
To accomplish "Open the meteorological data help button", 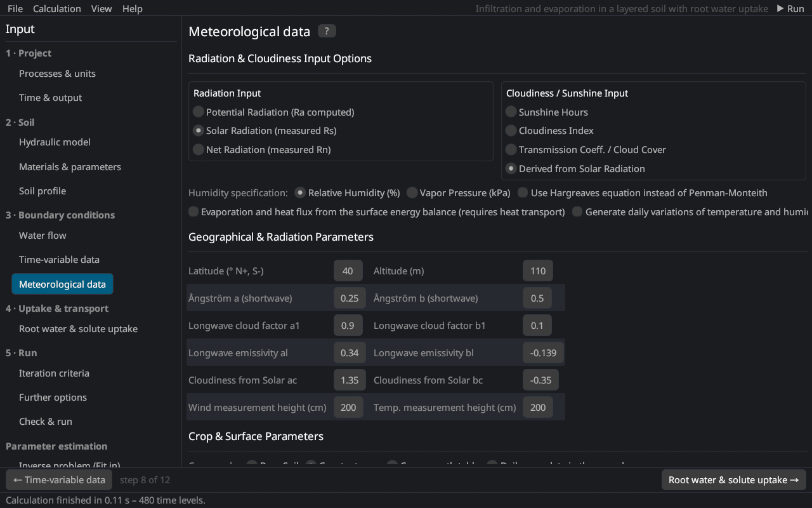I will (327, 31).
